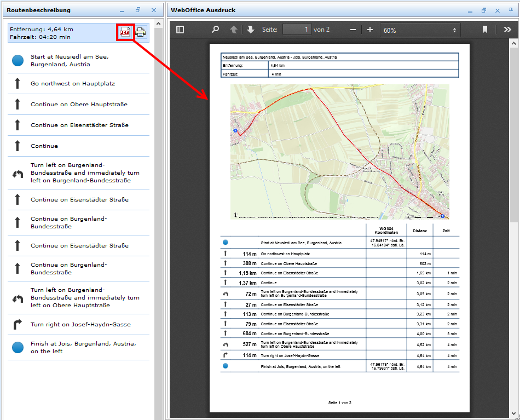
Task: Pin the WebOffice Ausdruck panel
Action: [x=511, y=10]
